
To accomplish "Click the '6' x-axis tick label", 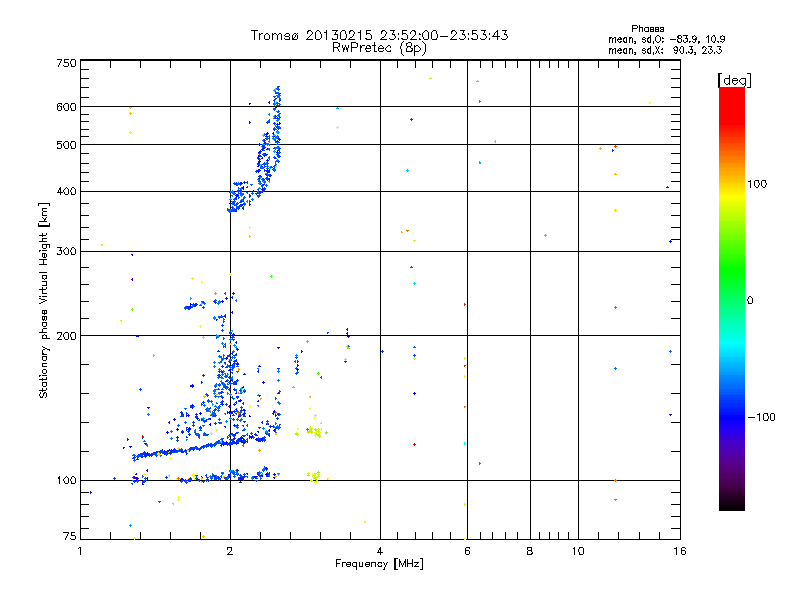I will point(467,551).
